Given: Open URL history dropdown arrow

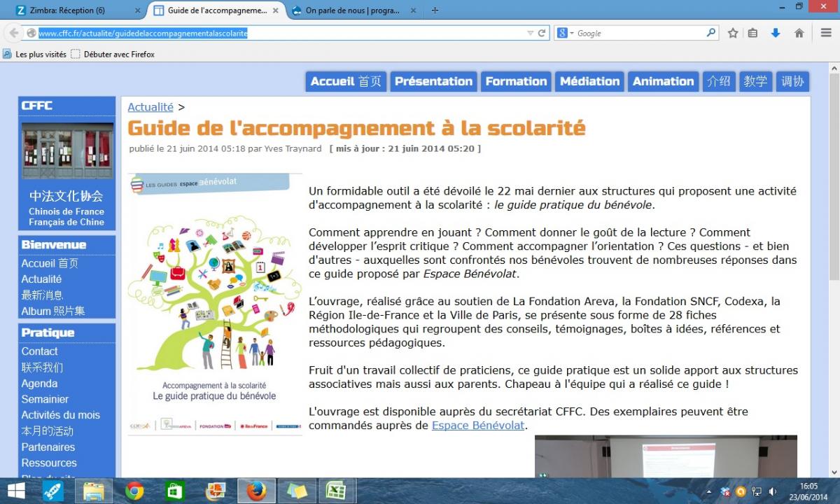Looking at the screenshot, I should click(x=530, y=33).
